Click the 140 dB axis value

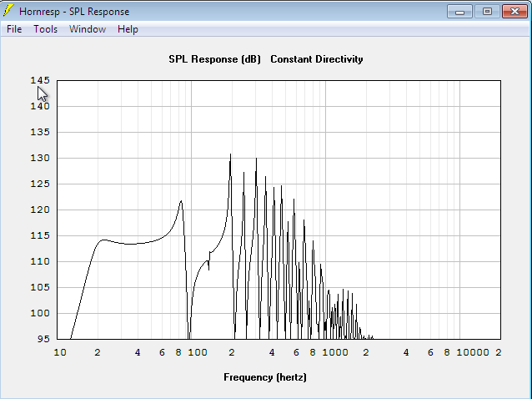[x=40, y=106]
